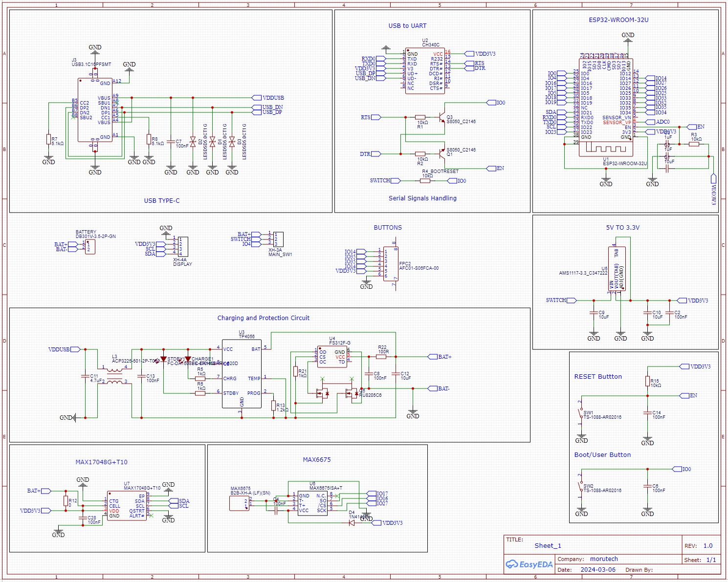Click the "morutech" company field
The height and width of the screenshot is (582, 728).
(604, 559)
